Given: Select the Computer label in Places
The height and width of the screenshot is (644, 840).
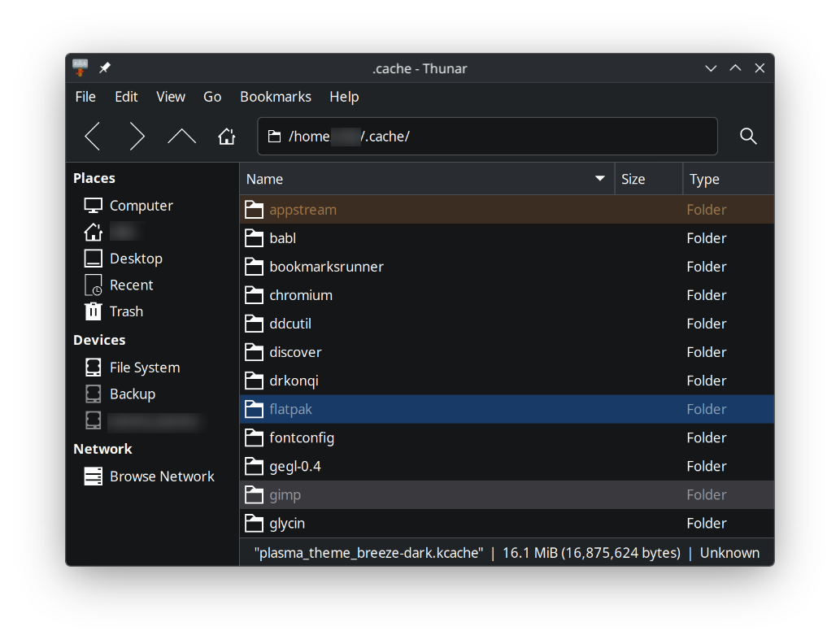Looking at the screenshot, I should [141, 206].
